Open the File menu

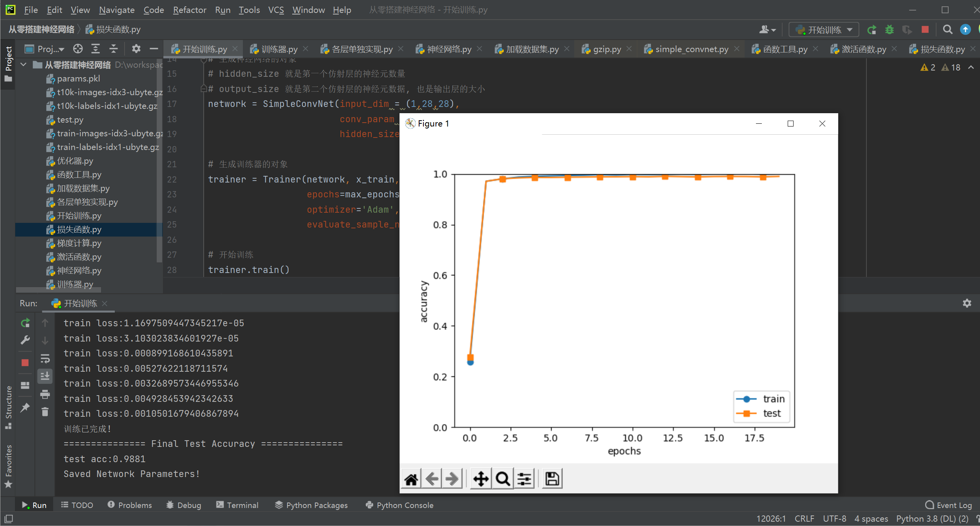tap(31, 10)
